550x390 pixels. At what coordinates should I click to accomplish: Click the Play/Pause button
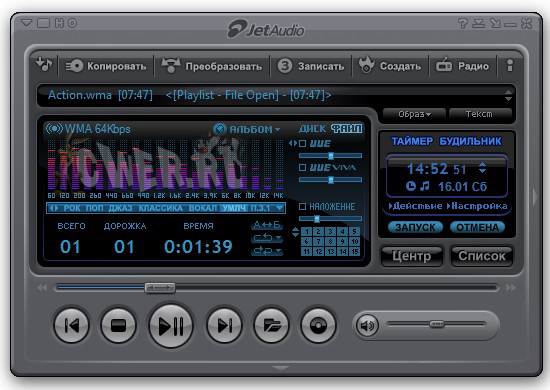[x=171, y=325]
